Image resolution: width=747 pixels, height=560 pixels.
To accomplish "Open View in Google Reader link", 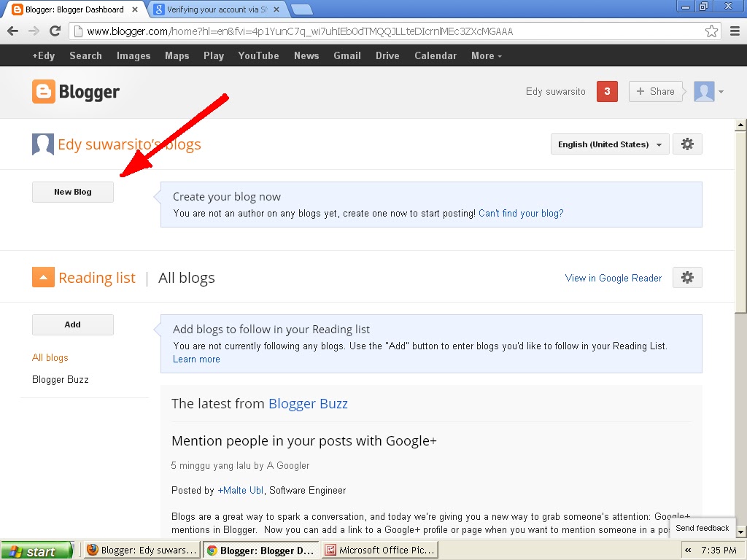I will click(x=613, y=278).
